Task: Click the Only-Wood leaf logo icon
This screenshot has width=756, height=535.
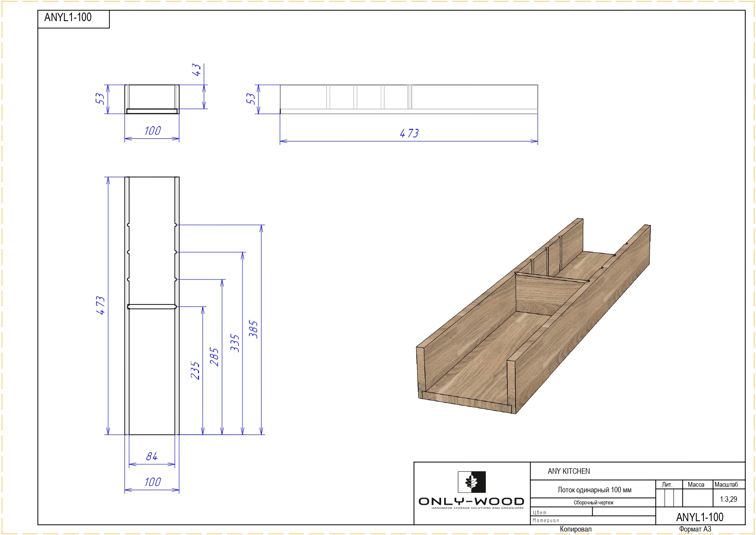Action: pos(471,482)
